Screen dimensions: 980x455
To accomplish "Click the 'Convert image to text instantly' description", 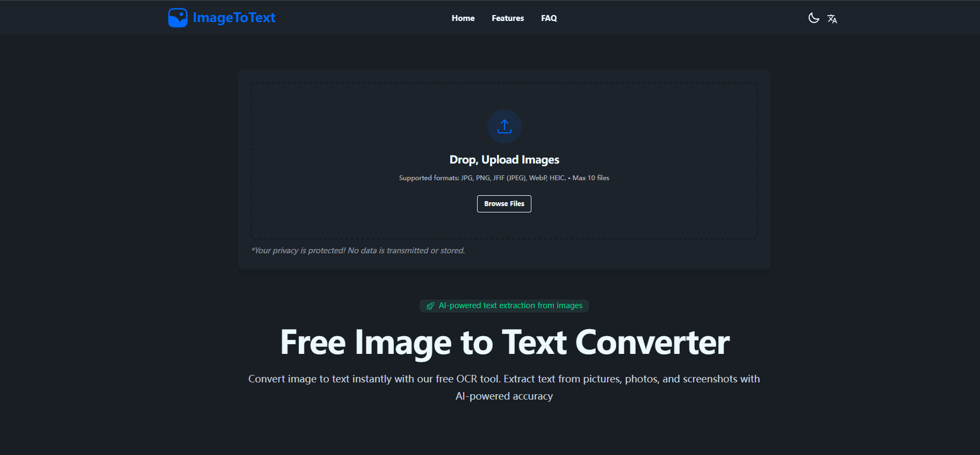I will [x=504, y=379].
